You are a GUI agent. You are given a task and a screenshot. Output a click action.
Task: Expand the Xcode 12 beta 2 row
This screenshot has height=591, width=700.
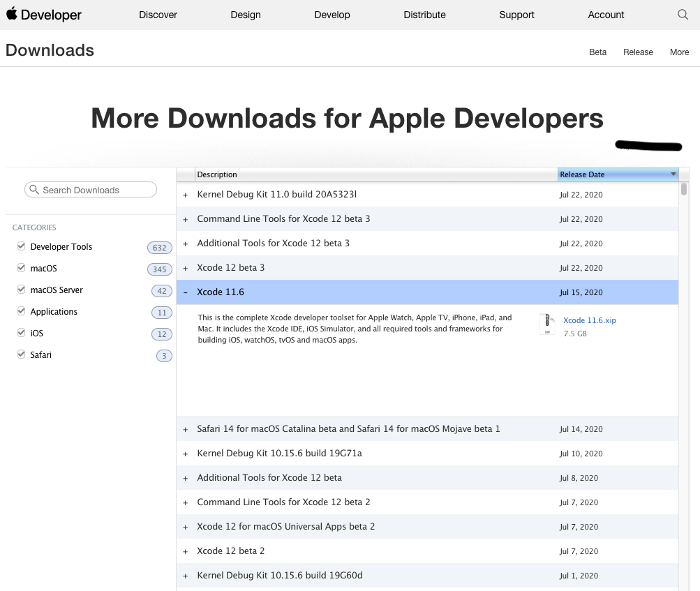tap(185, 552)
